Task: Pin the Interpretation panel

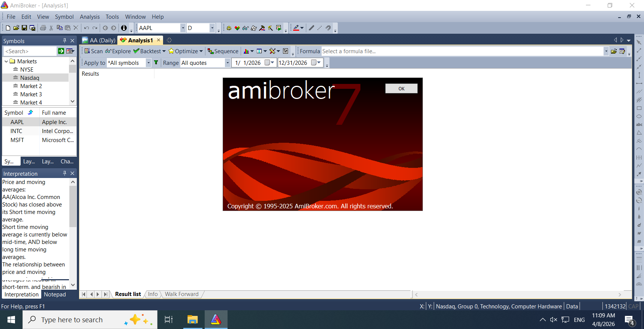Action: coord(64,173)
